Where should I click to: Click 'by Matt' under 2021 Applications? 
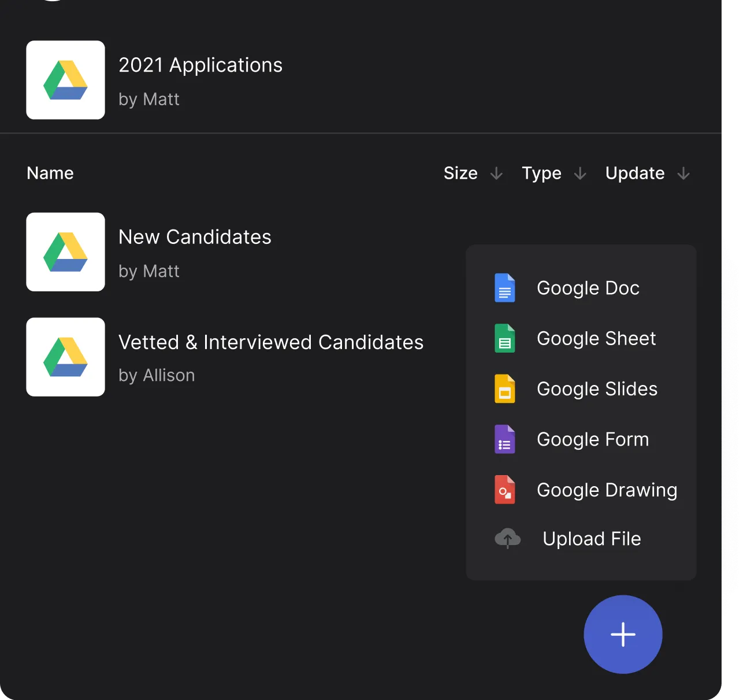pos(149,99)
